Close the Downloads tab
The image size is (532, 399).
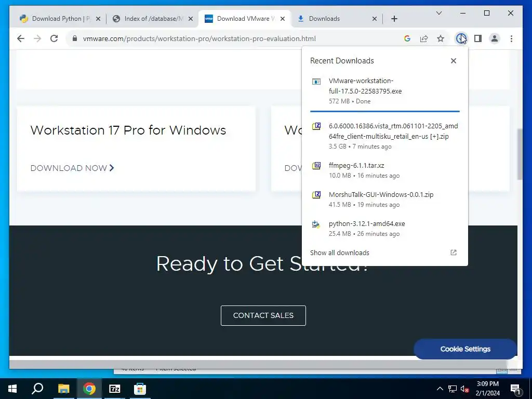375,19
